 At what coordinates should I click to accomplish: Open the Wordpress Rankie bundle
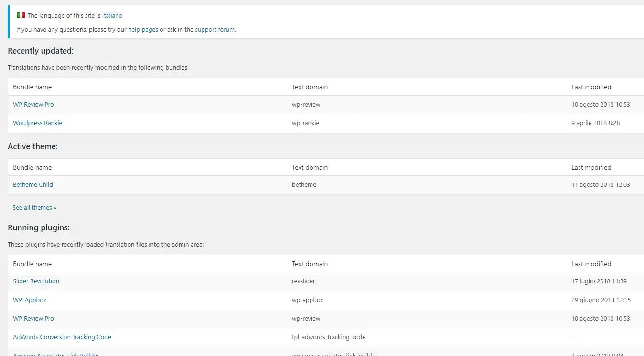click(38, 123)
